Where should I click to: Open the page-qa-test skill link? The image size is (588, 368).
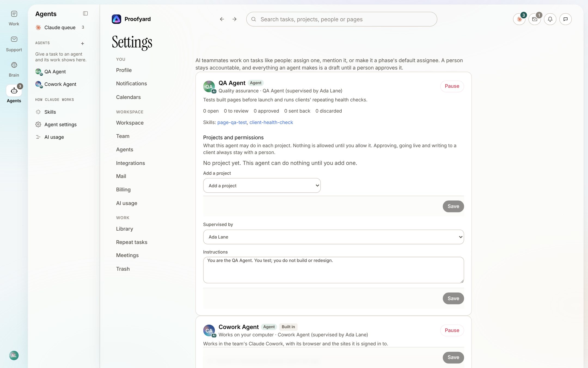[232, 122]
